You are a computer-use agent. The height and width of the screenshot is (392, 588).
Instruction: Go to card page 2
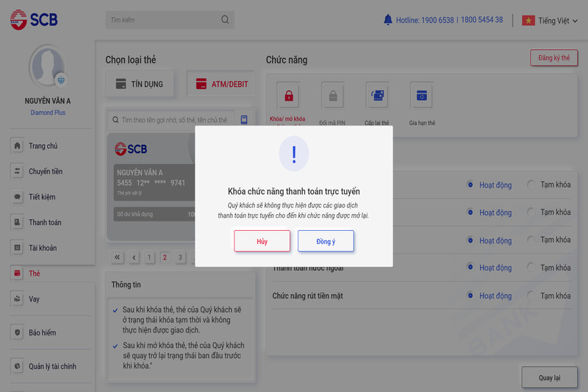pyautogui.click(x=164, y=257)
